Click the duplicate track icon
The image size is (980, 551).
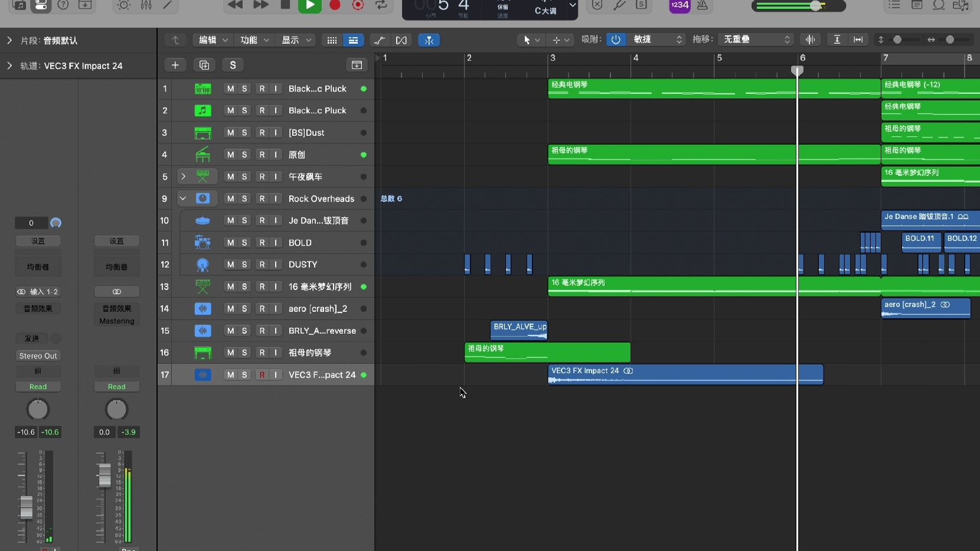coord(204,65)
